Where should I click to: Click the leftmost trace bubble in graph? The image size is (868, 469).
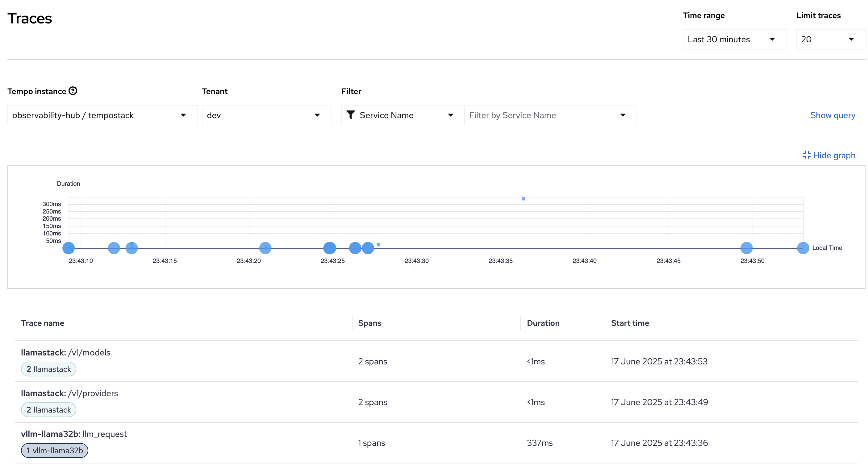point(69,248)
